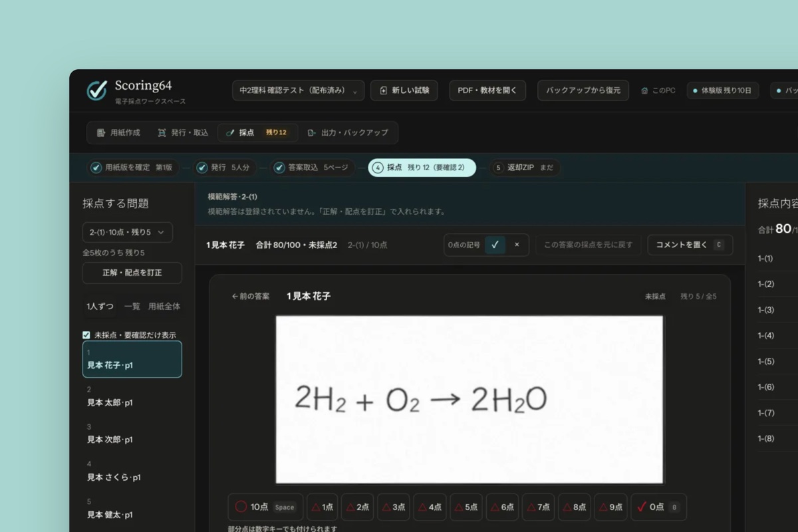The image size is (798, 532).
Task: Select student 見本 健太·p1
Action: (132, 508)
